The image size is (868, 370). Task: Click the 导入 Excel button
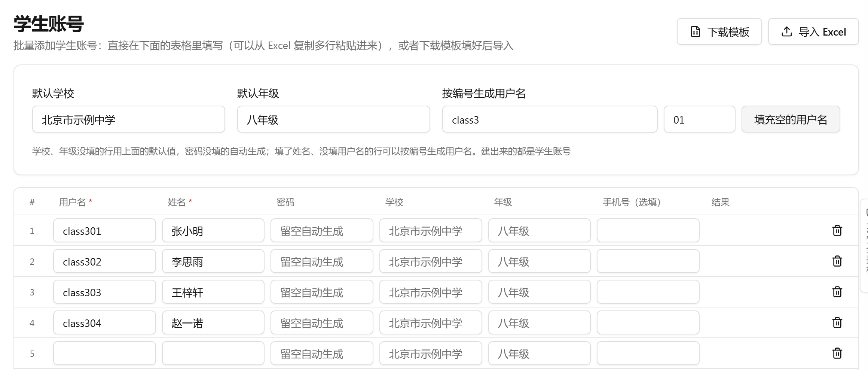tap(813, 31)
